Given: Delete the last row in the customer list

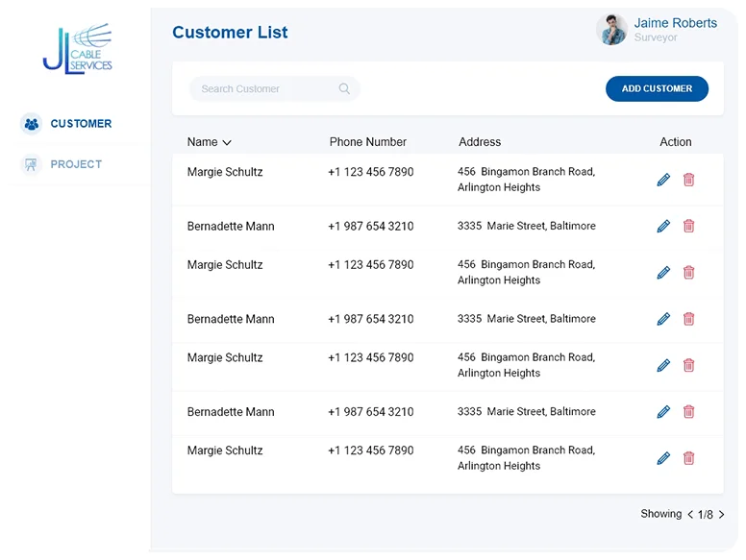Looking at the screenshot, I should [688, 458].
